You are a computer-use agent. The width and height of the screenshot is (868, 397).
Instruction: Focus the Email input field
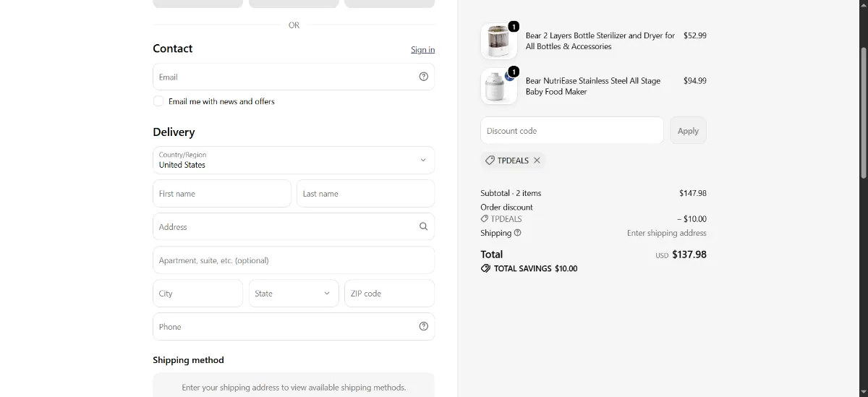pyautogui.click(x=294, y=77)
